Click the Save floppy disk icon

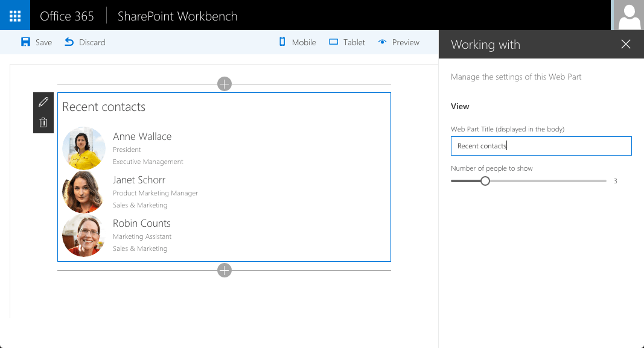(25, 42)
